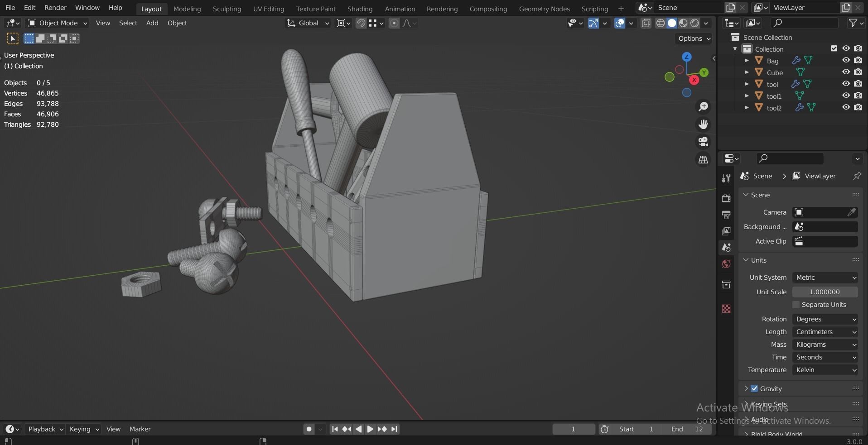Click the zoom view magnifier icon

(703, 107)
